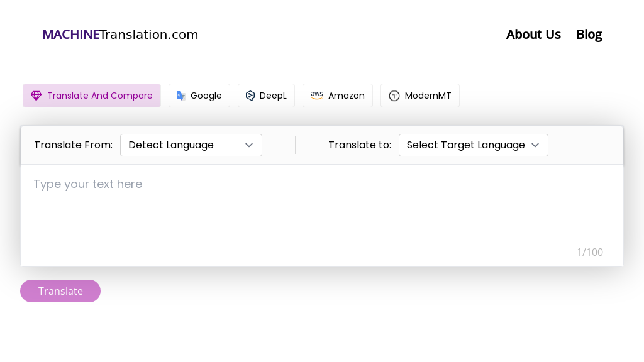Click the 1/100 character counter
This screenshot has height=362, width=644.
(x=590, y=252)
